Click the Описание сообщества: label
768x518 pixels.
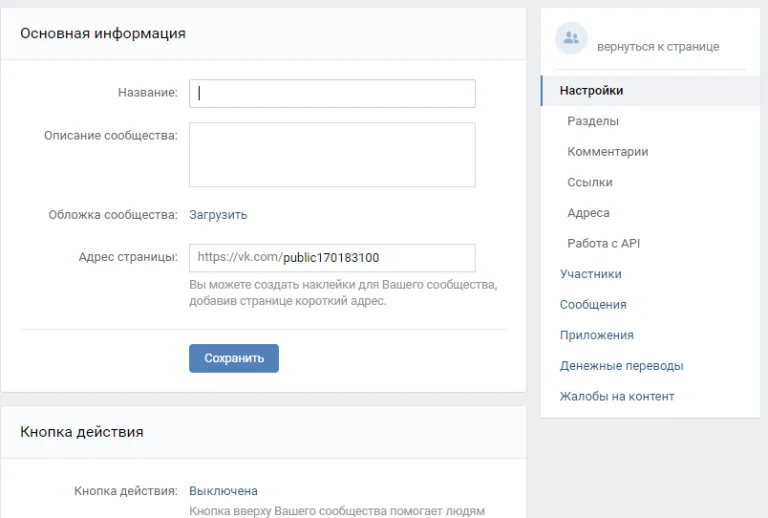click(x=111, y=136)
